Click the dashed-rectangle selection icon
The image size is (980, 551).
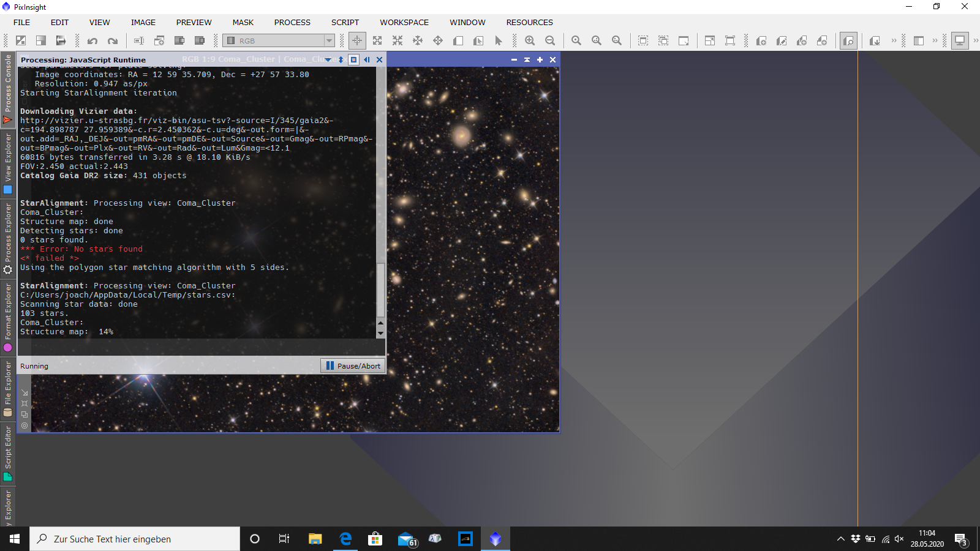point(643,40)
